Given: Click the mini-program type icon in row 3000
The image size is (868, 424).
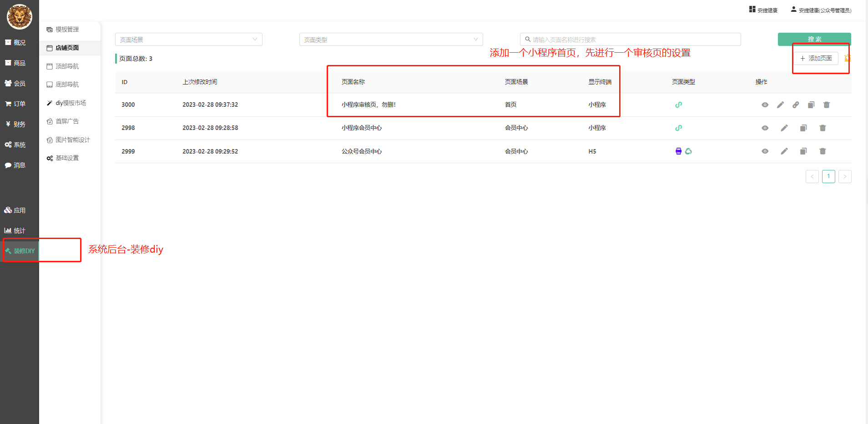Looking at the screenshot, I should pyautogui.click(x=678, y=105).
